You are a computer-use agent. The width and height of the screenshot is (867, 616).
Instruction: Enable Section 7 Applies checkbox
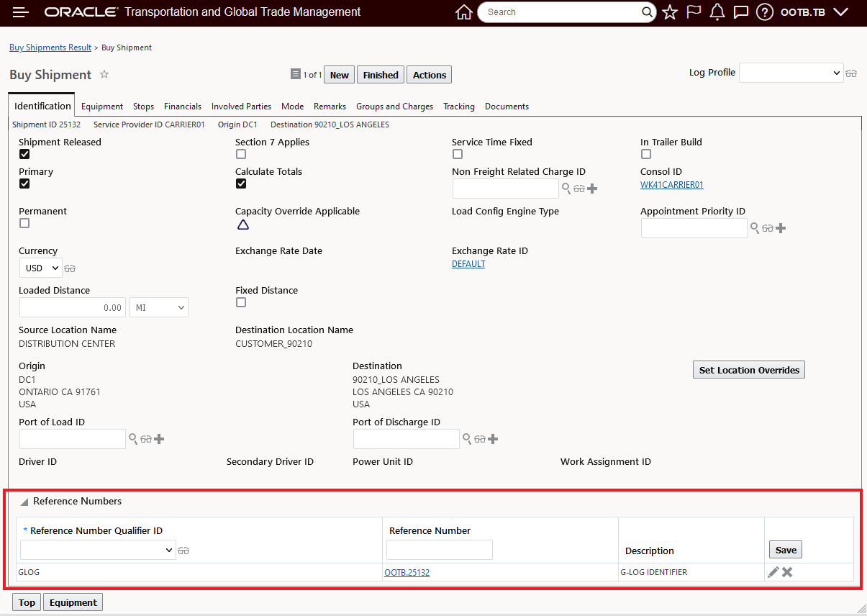click(x=241, y=154)
